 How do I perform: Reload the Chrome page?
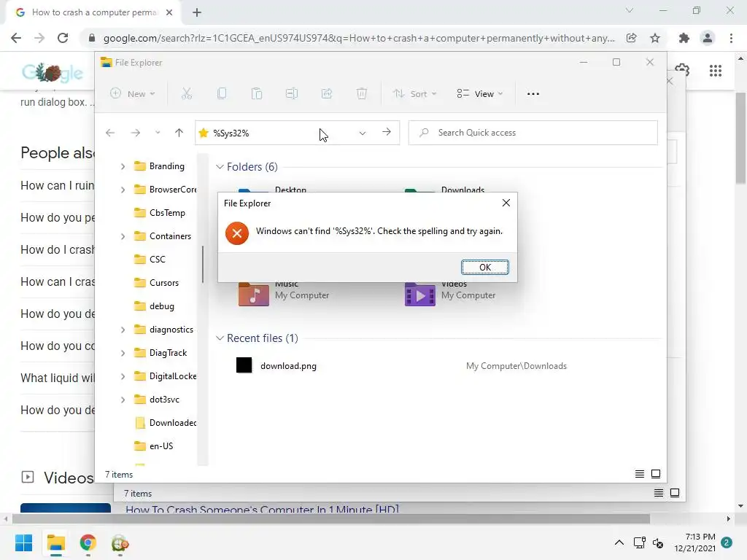pyautogui.click(x=63, y=38)
